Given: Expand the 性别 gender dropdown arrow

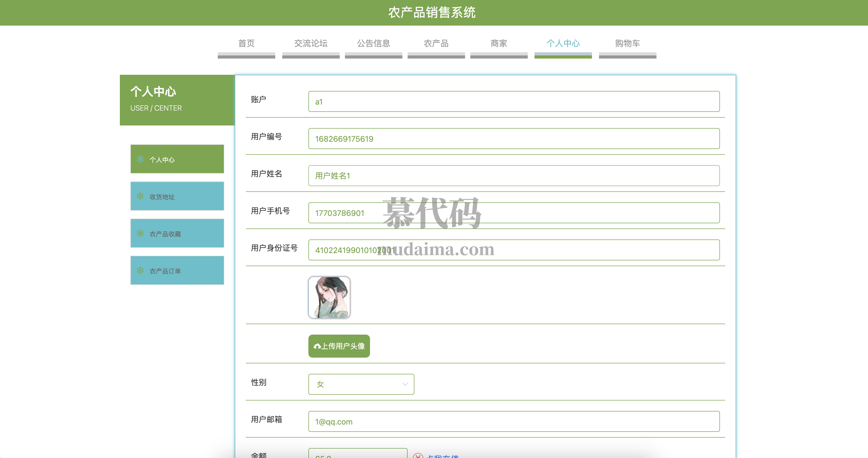Looking at the screenshot, I should point(405,384).
